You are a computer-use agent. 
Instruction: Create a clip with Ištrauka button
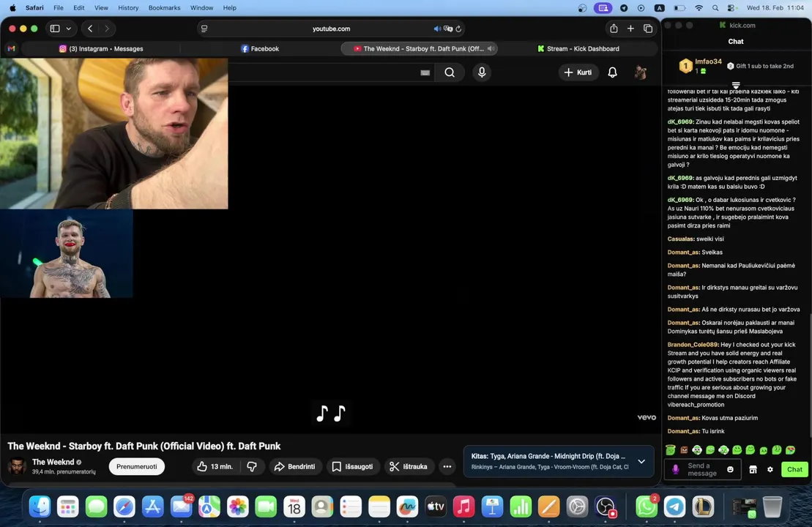click(x=409, y=466)
